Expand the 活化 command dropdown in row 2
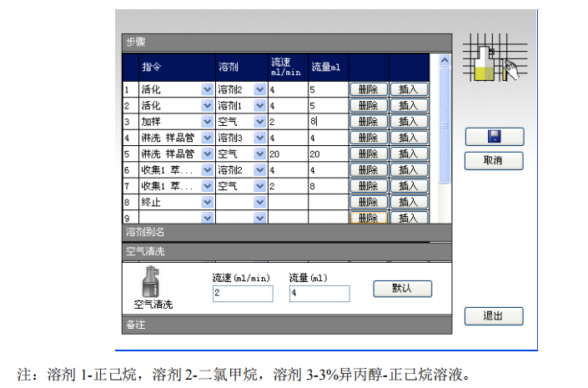 208,105
